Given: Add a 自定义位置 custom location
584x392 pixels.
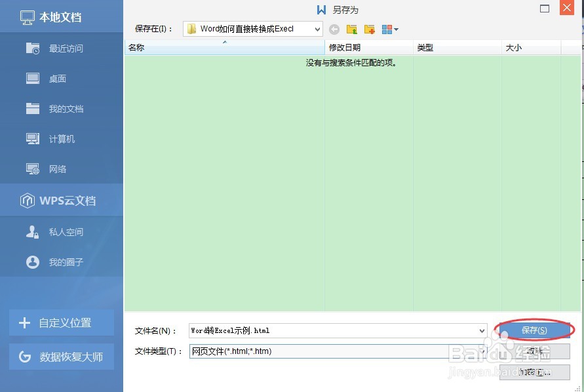Looking at the screenshot, I should click(62, 323).
